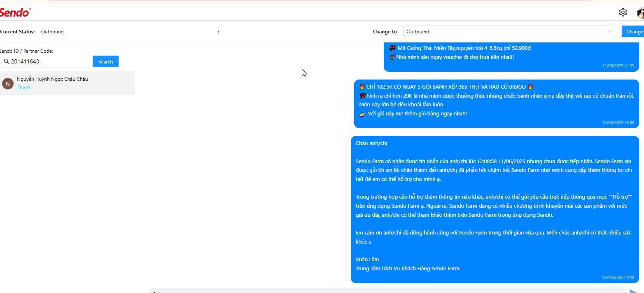Click the Search button
The width and height of the screenshot is (644, 293).
click(105, 61)
